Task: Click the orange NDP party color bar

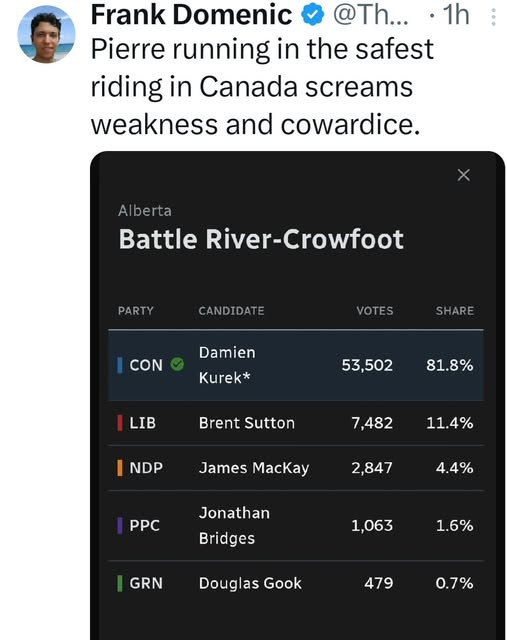Action: [x=120, y=468]
